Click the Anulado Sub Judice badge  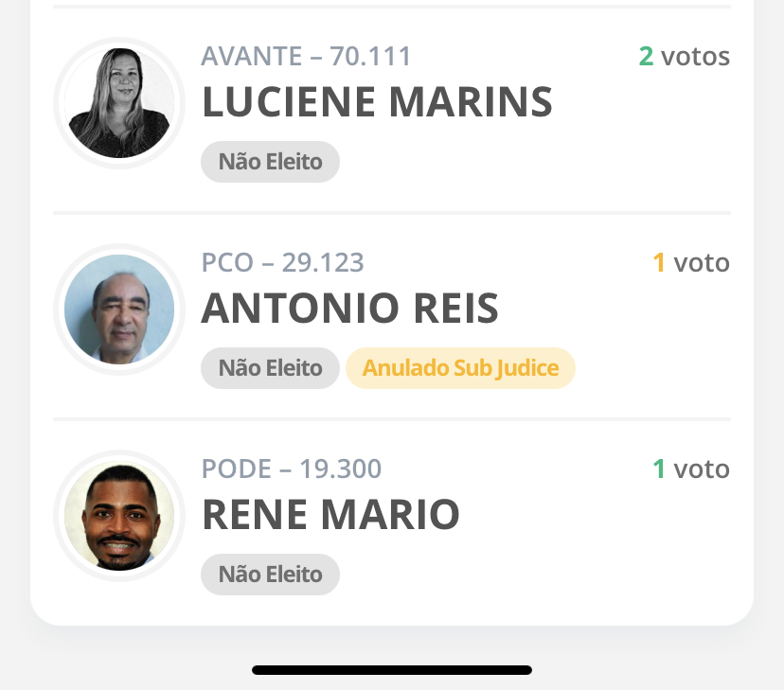[x=460, y=368]
